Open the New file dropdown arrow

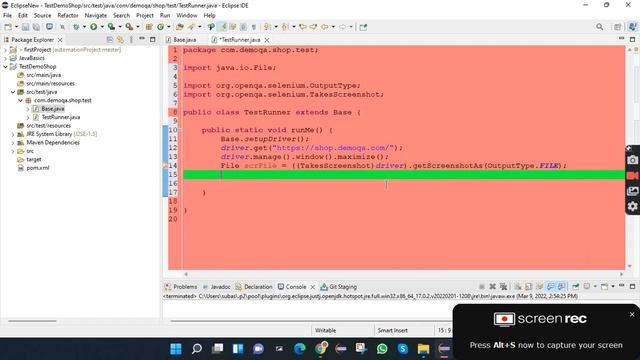click(x=17, y=27)
